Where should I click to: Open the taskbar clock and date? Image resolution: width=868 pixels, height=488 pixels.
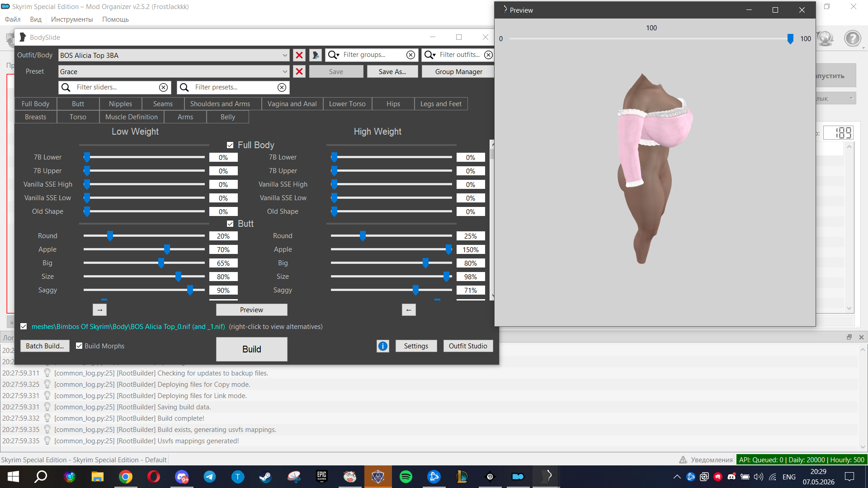[818, 477]
